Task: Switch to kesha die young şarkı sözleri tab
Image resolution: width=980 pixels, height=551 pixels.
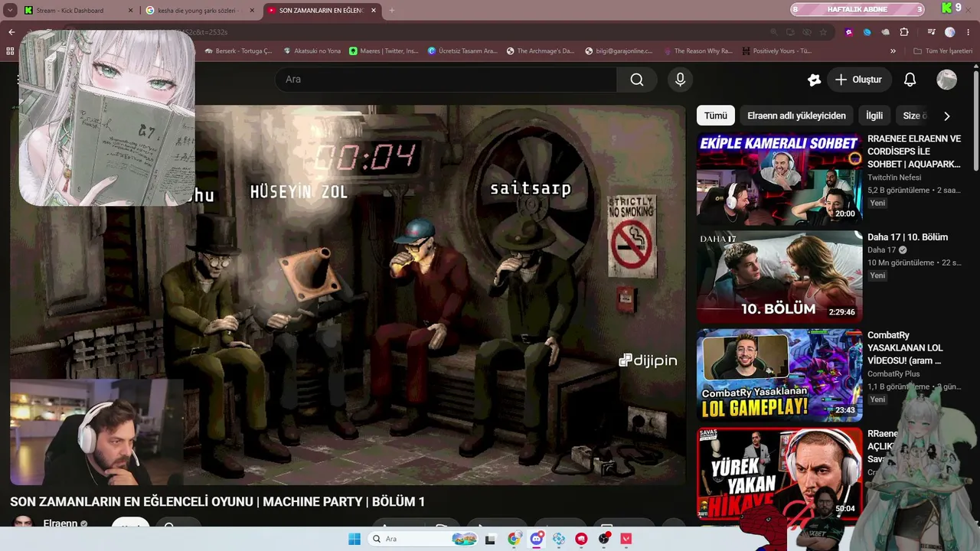Action: [201, 11]
